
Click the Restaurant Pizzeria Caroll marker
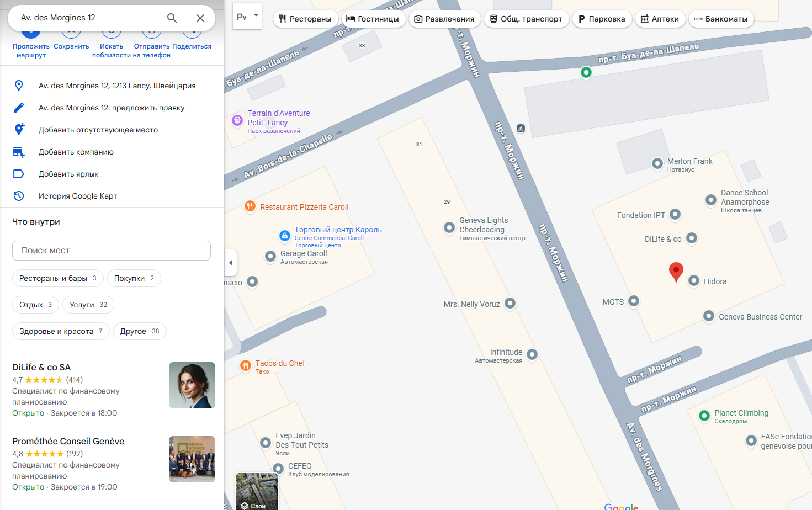coord(250,206)
